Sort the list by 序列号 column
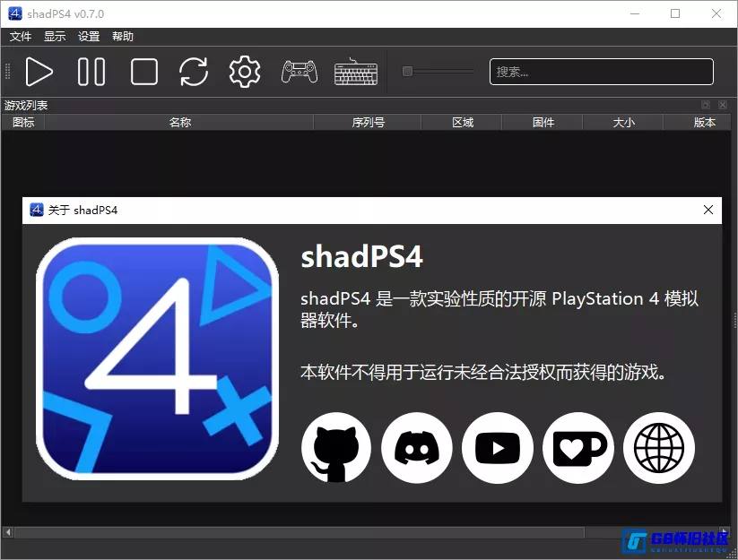 (370, 122)
